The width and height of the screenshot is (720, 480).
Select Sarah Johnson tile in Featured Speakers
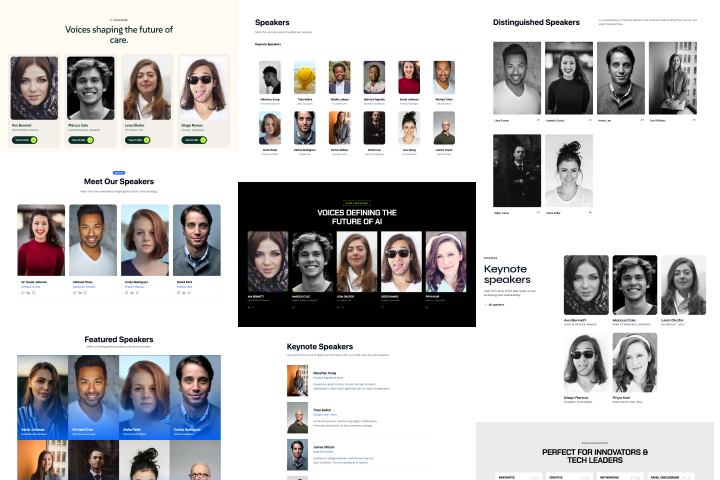(x=43, y=397)
